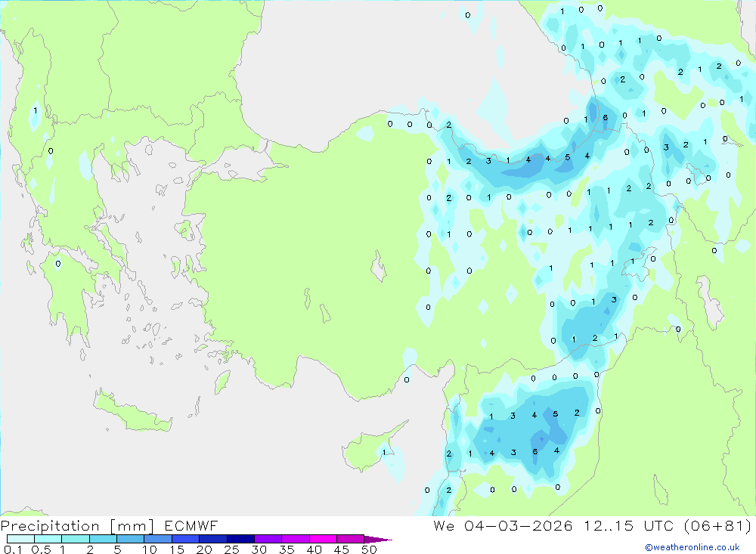Image resolution: width=756 pixels, height=554 pixels.
Task: Click the 'ECMWF' model label
Action: click(x=191, y=525)
